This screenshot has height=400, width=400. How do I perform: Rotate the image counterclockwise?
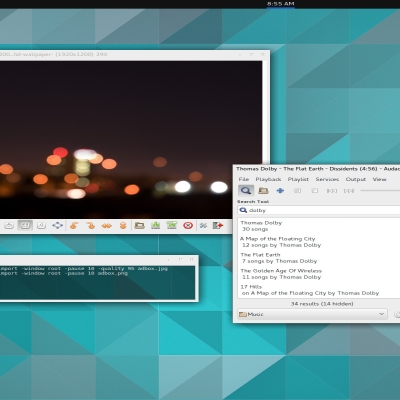(x=74, y=226)
